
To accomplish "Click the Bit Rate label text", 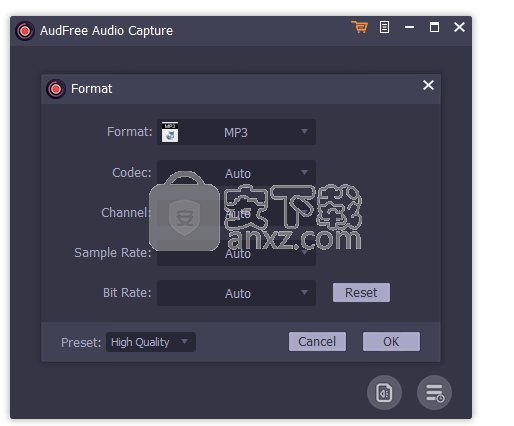I will (x=127, y=293).
